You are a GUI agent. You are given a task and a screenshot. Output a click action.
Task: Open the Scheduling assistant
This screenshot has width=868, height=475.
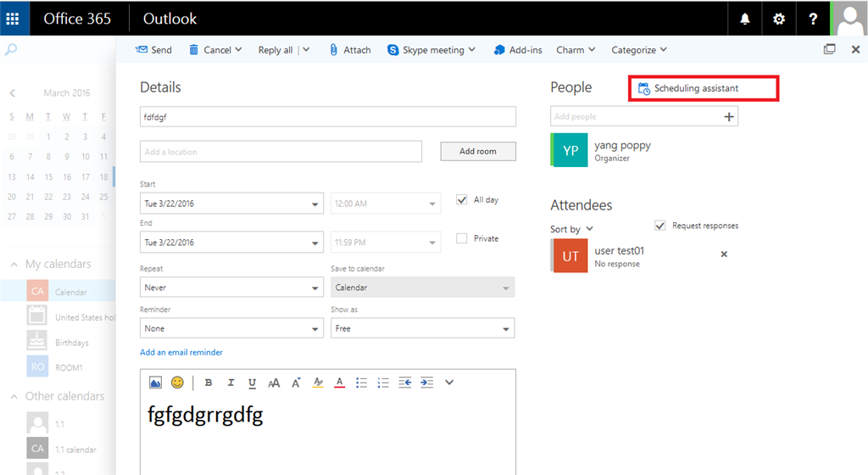point(704,88)
